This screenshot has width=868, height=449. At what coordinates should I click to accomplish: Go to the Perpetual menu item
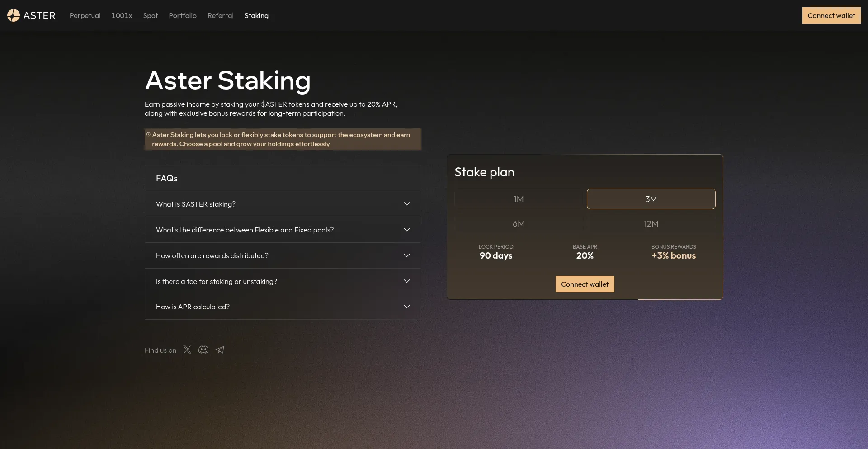pyautogui.click(x=85, y=16)
